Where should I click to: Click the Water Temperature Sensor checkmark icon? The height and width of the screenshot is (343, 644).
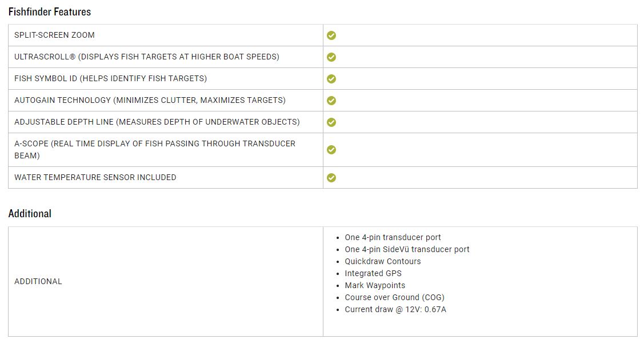331,178
